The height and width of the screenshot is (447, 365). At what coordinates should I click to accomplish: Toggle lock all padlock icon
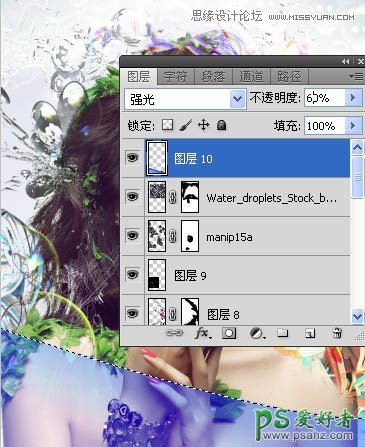tap(221, 125)
